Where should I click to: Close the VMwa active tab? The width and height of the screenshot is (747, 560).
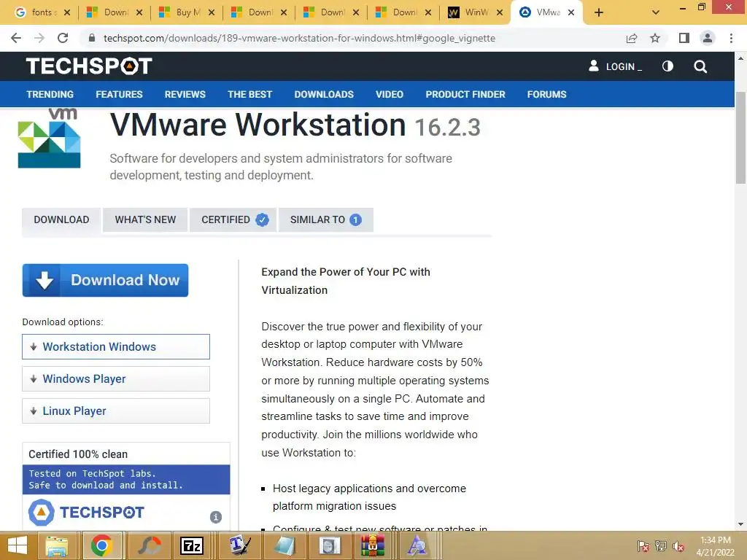(571, 12)
